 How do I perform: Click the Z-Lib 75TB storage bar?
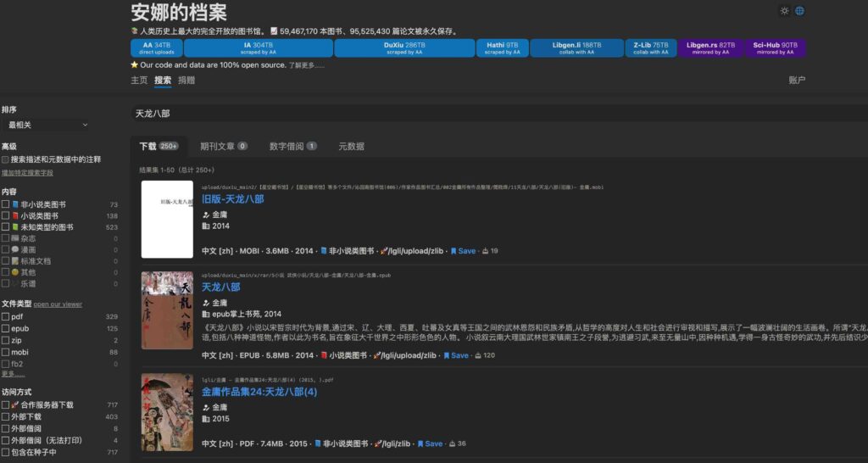coord(651,47)
